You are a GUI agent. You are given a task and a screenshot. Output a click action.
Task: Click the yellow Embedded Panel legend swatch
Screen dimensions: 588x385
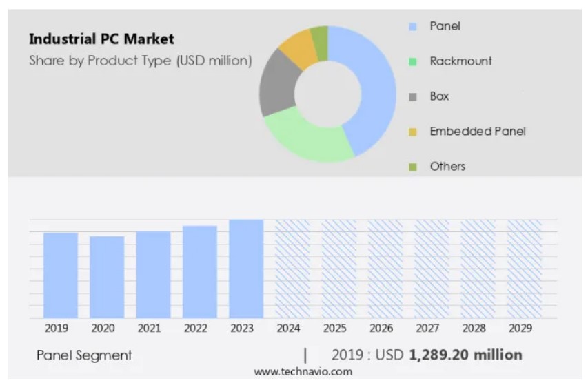(413, 132)
